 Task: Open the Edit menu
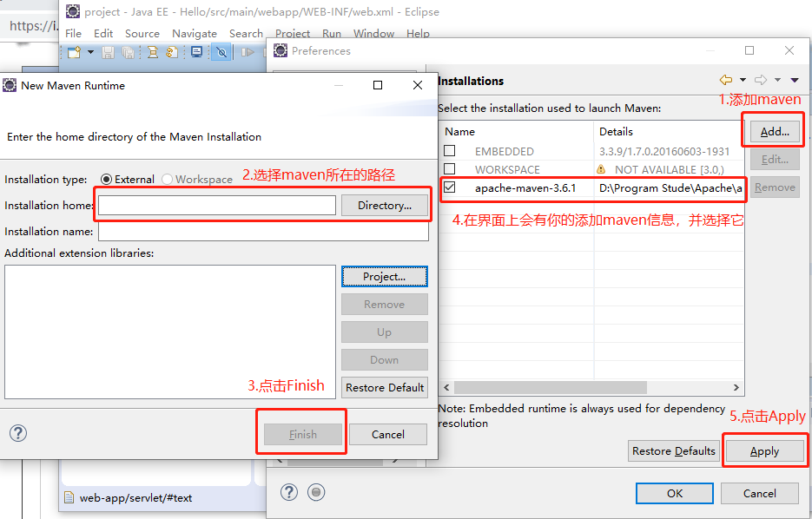coord(103,34)
